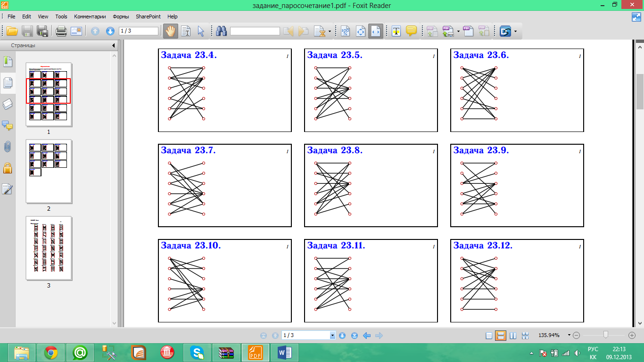Go to next page using toolbar down arrow
The width and height of the screenshot is (644, 362).
[x=110, y=32]
